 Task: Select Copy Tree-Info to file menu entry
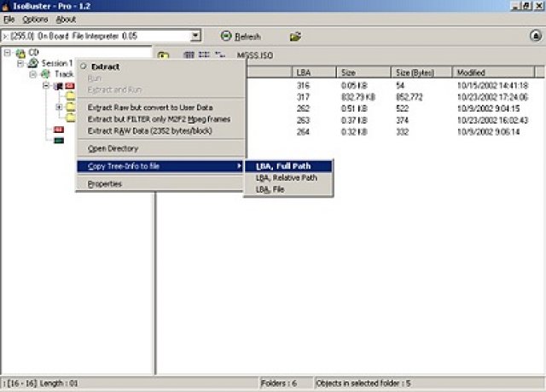(x=160, y=166)
